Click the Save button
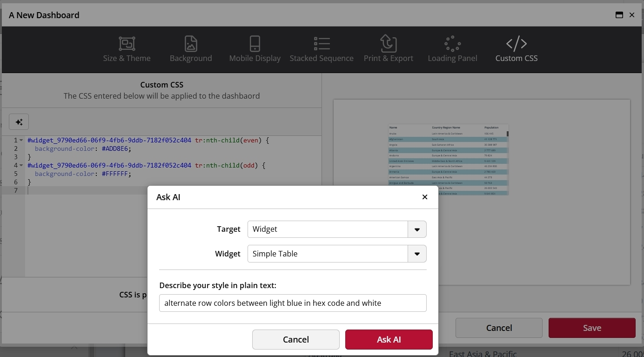 pyautogui.click(x=592, y=328)
